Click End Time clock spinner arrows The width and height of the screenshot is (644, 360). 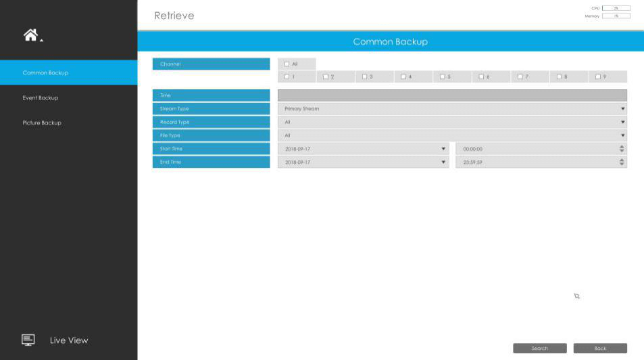622,162
